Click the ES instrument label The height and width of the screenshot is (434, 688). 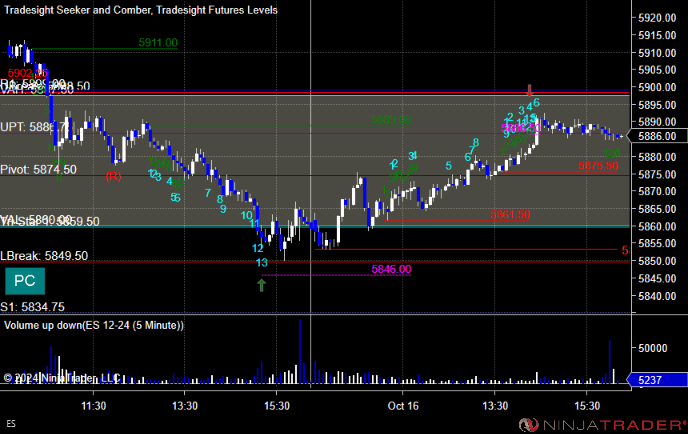pos(11,424)
